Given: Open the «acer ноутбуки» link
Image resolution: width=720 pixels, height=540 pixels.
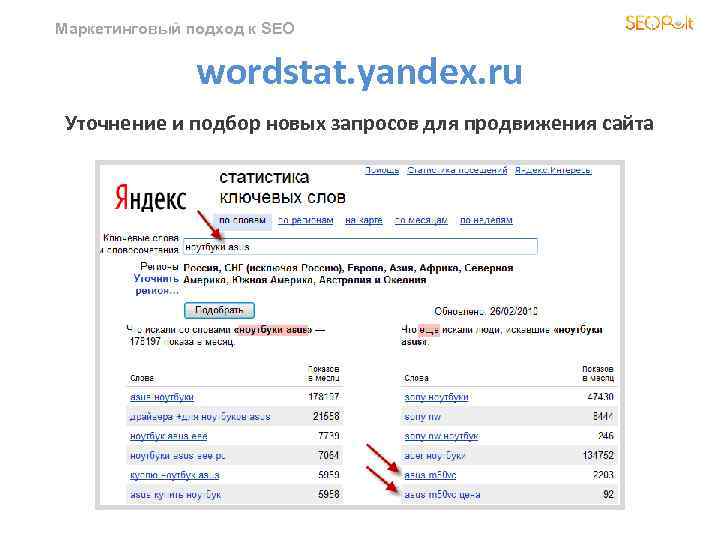Looking at the screenshot, I should click(435, 456).
